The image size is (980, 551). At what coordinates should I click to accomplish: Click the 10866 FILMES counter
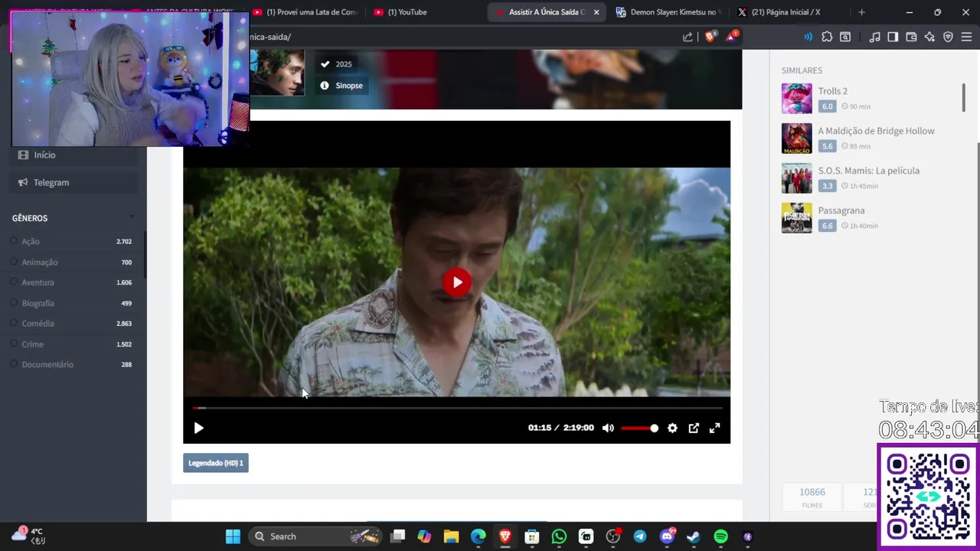click(x=812, y=497)
